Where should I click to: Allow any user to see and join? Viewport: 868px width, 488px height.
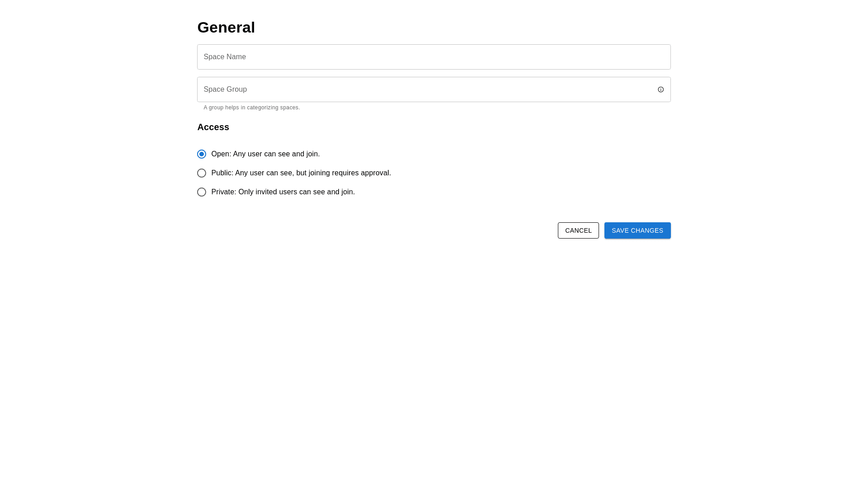point(202,154)
